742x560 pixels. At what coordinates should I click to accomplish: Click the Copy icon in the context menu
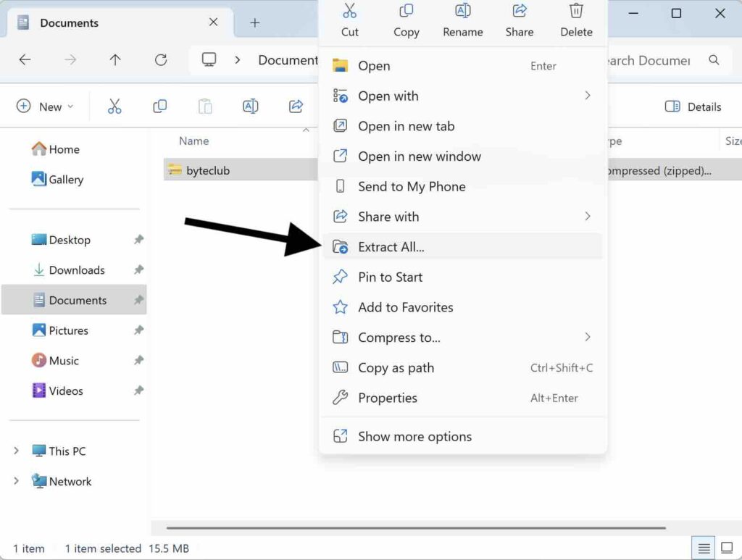[407, 12]
